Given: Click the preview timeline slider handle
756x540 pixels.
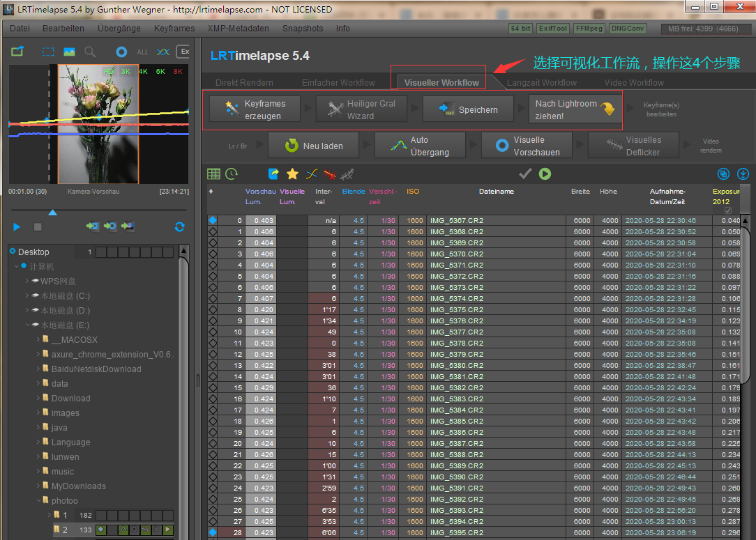Looking at the screenshot, I should [52, 212].
